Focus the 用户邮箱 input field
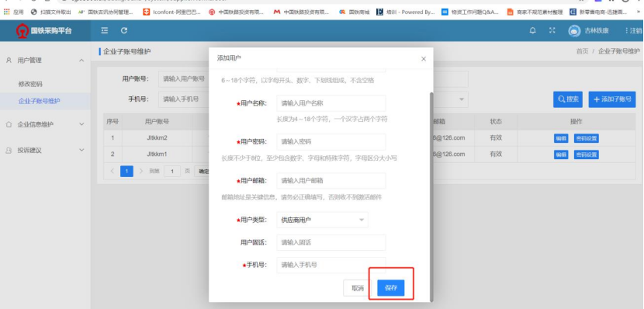 click(x=331, y=180)
